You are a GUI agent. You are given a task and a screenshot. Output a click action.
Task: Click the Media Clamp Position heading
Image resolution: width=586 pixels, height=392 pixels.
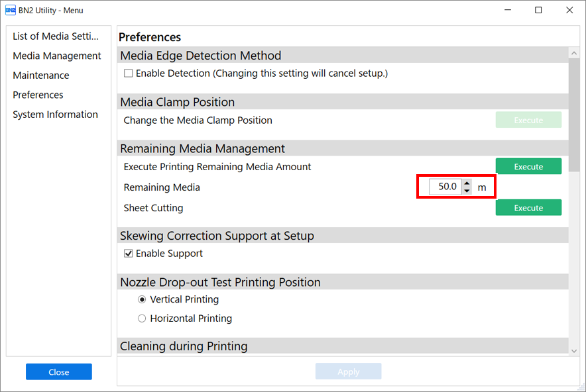pos(177,102)
